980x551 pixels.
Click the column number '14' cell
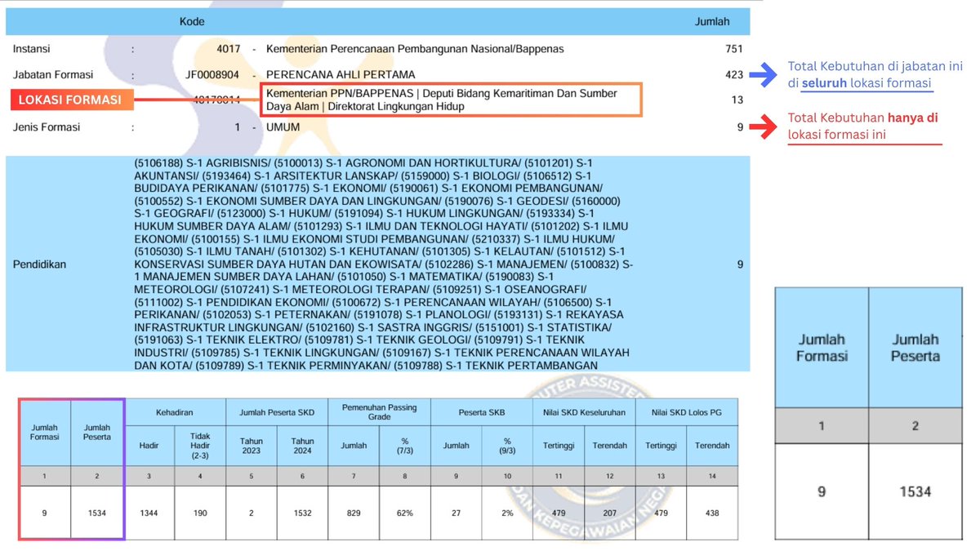click(x=711, y=477)
